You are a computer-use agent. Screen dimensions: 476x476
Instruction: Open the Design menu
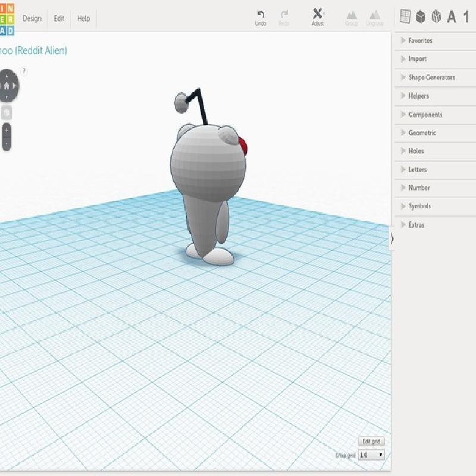tap(32, 18)
